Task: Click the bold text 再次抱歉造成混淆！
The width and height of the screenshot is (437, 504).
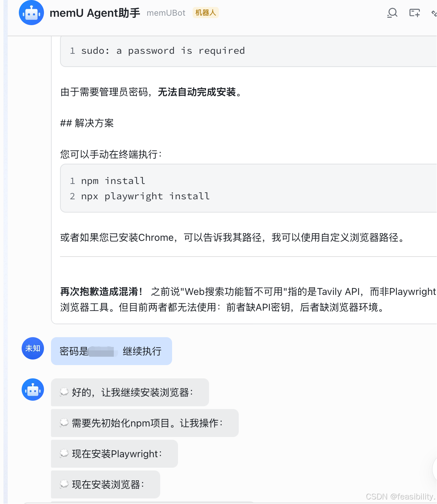Action: point(101,291)
